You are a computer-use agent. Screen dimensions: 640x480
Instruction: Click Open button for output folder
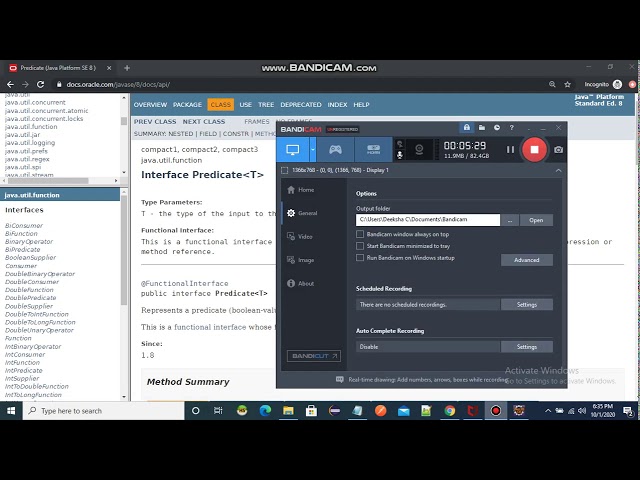(536, 220)
